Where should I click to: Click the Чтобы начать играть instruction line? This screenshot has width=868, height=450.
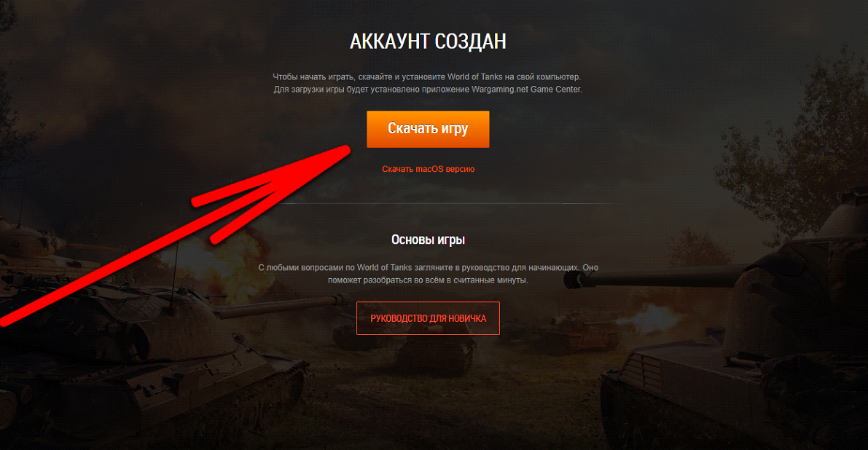(x=427, y=77)
